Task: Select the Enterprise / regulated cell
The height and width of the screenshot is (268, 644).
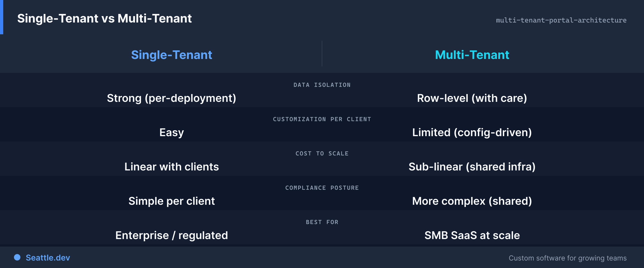Action: pos(172,236)
